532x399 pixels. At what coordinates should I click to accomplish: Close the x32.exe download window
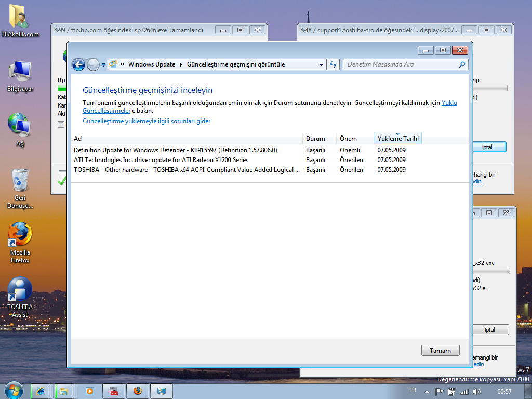(506, 212)
